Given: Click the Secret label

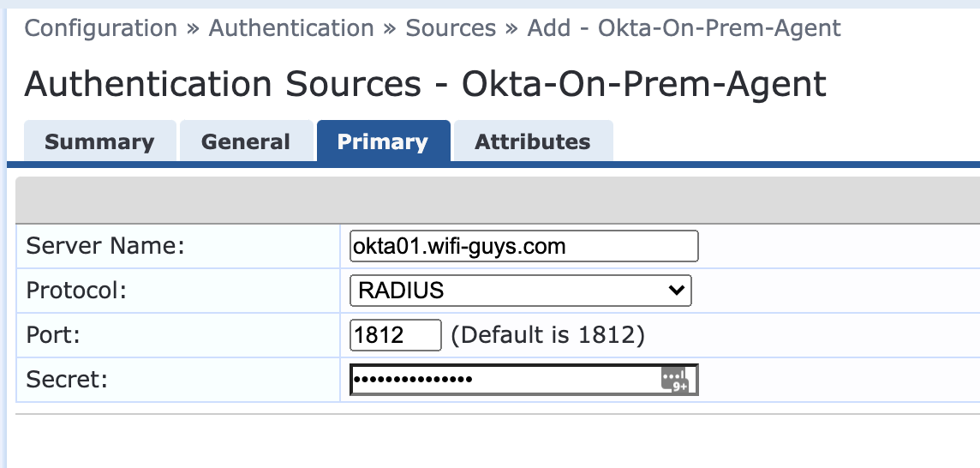Looking at the screenshot, I should 67,380.
